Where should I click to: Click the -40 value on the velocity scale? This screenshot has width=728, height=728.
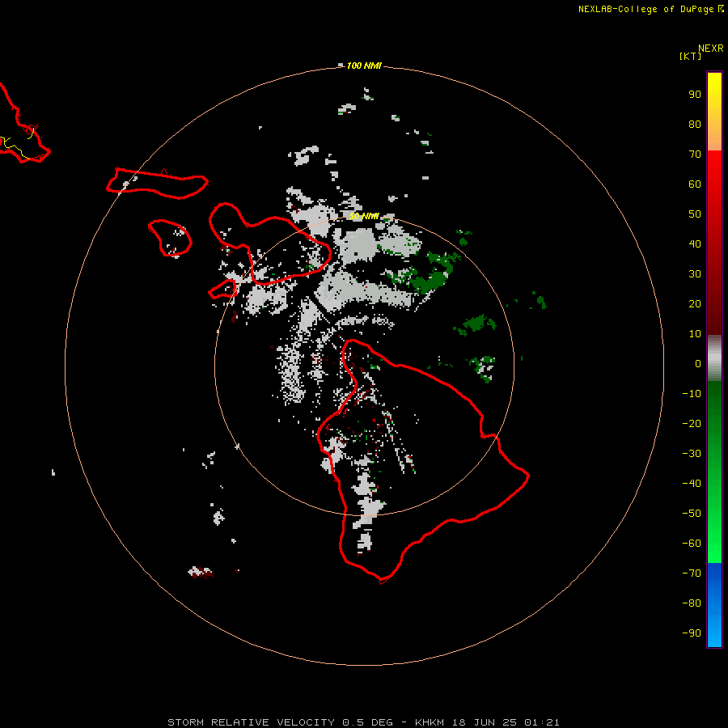point(692,484)
